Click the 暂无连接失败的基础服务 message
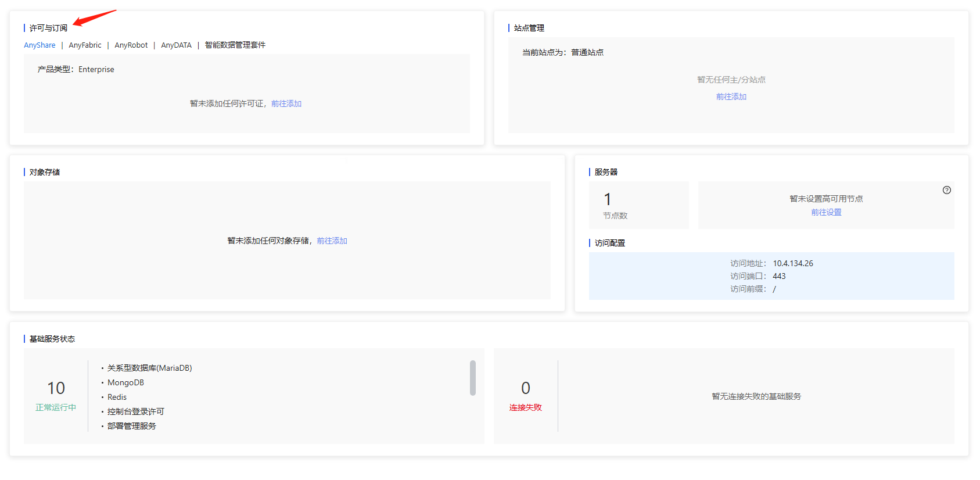The image size is (980, 480). 756,396
